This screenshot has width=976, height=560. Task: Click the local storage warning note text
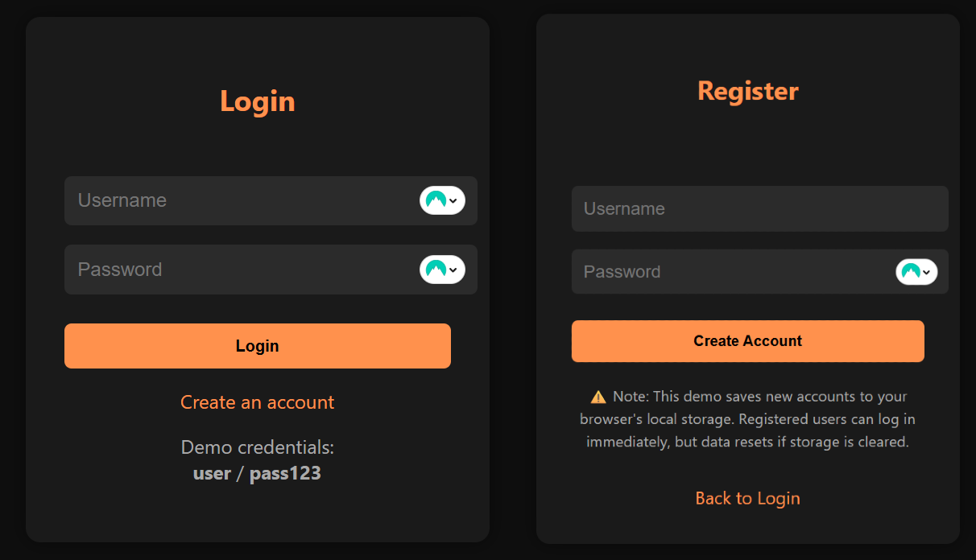point(747,418)
